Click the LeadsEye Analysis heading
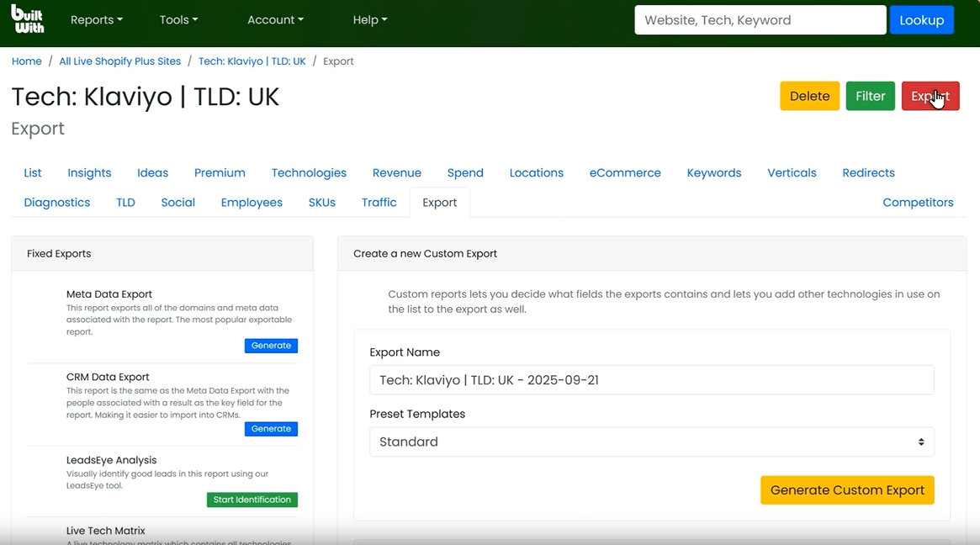Screen dimensions: 980x545 pyautogui.click(x=111, y=460)
